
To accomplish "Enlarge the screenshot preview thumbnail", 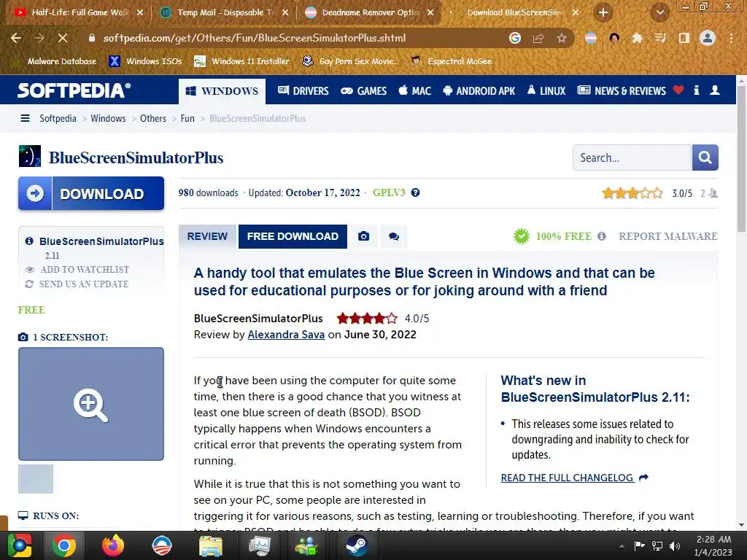I will pyautogui.click(x=91, y=404).
